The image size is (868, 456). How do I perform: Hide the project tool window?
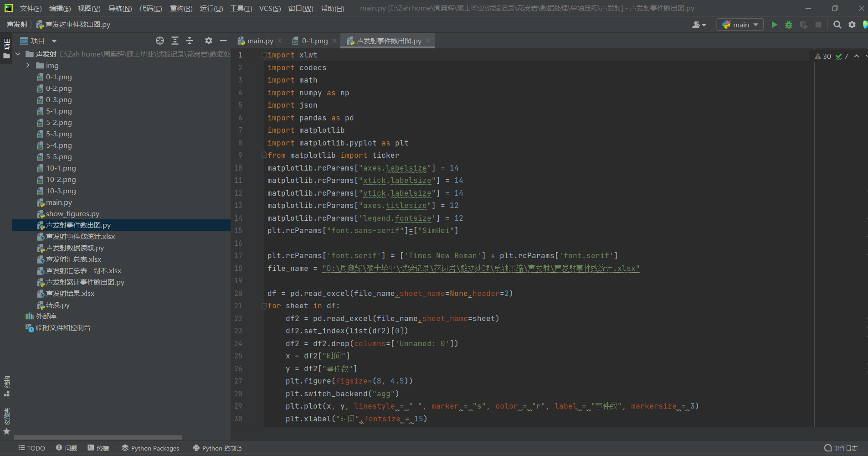[223, 41]
